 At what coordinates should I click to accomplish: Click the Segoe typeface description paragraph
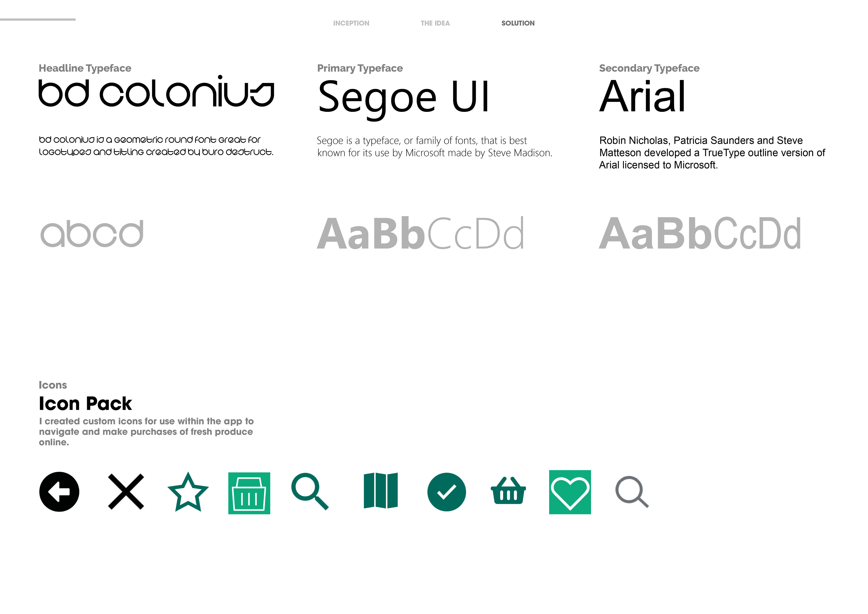click(x=435, y=147)
